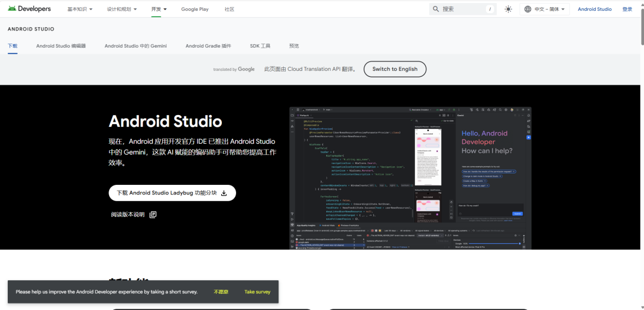
Task: Expand the 设计和规划 dropdown menu
Action: coord(122,9)
